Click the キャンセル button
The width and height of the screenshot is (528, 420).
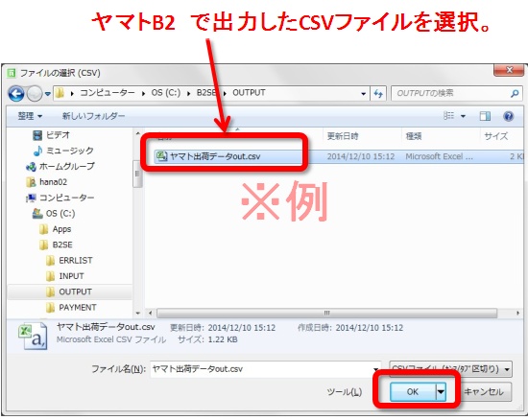(x=484, y=392)
